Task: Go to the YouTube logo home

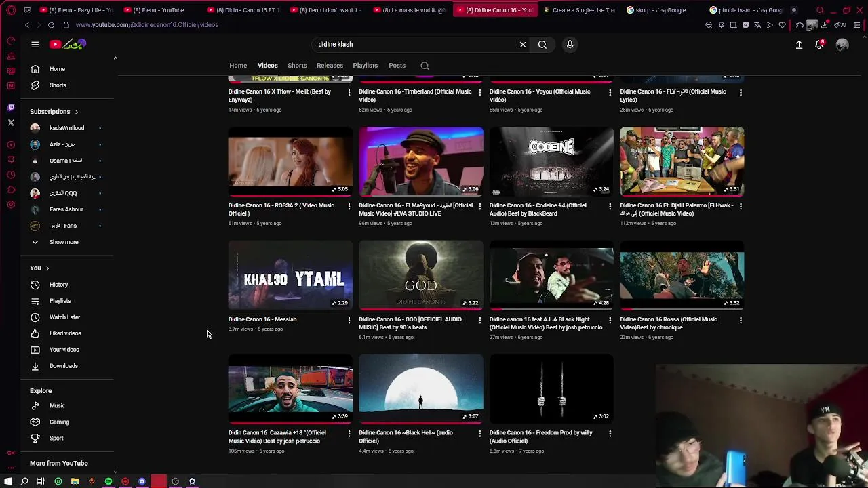Action: pos(68,45)
